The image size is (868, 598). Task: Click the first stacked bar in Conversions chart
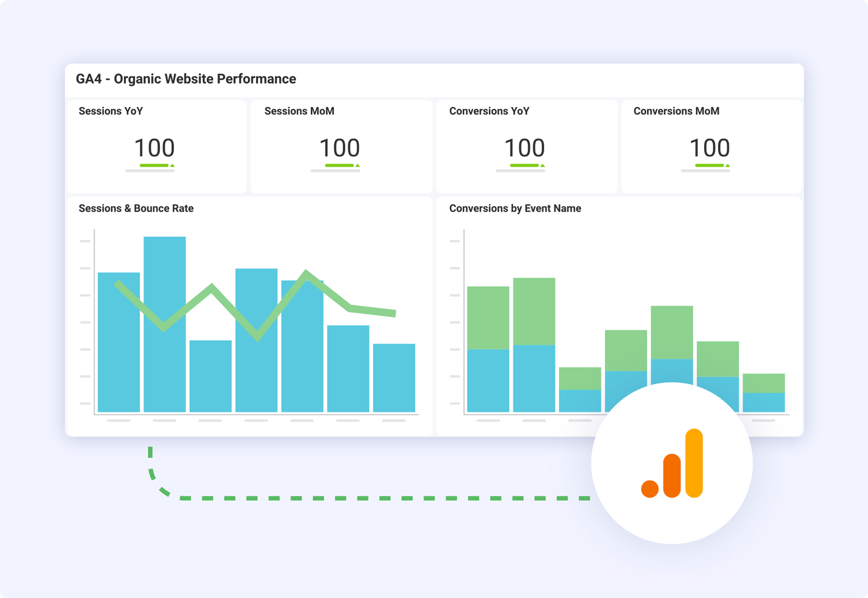tap(488, 349)
